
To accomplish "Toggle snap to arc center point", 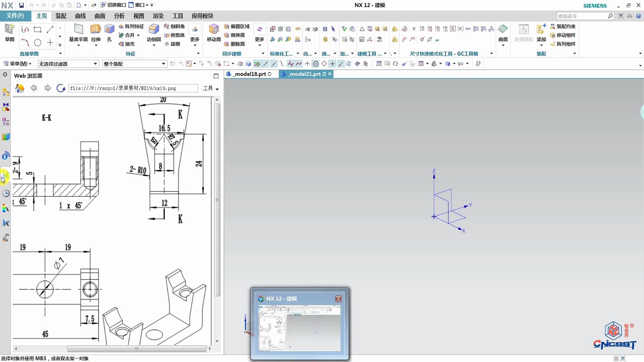I will pos(316,64).
